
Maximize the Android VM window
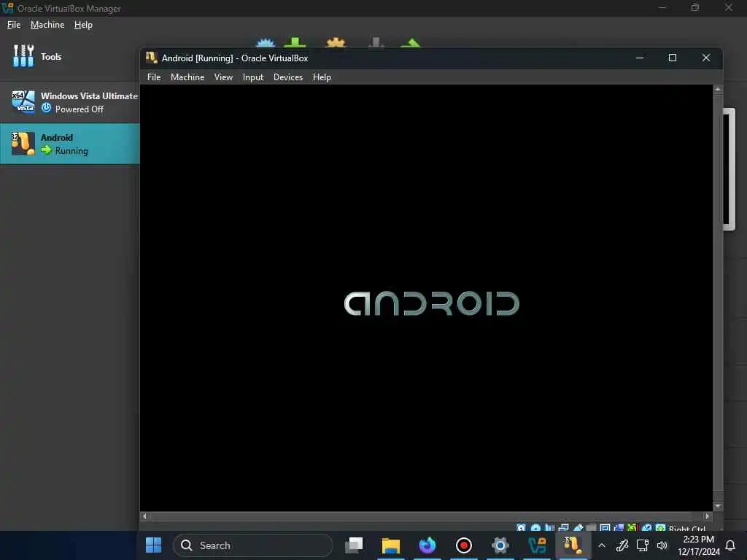(x=673, y=58)
